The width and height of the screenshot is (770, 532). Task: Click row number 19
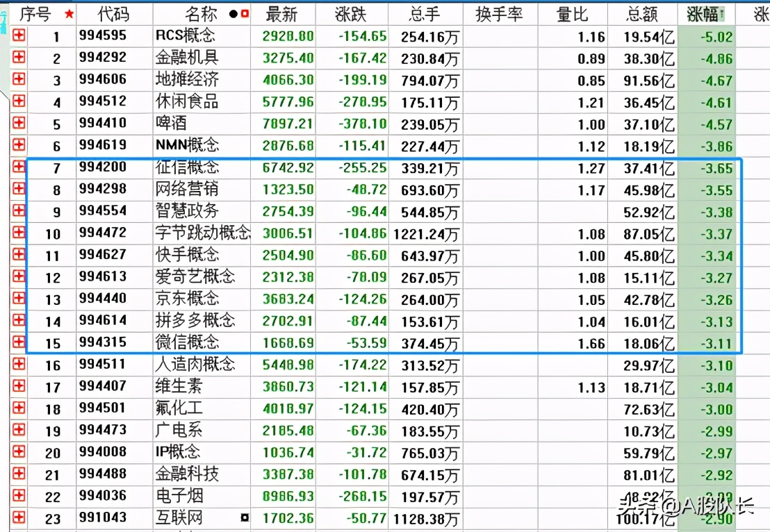tap(53, 431)
